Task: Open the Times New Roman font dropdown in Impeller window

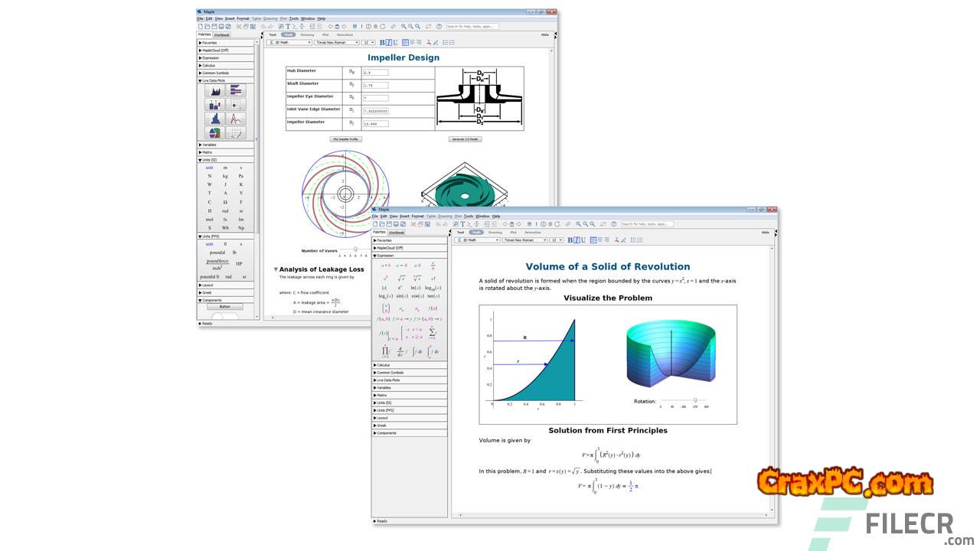Action: 336,43
